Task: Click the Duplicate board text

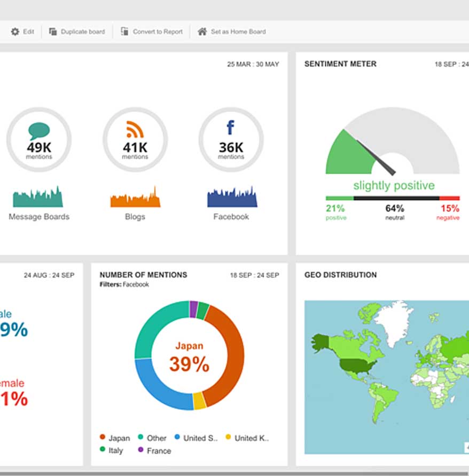Action: [83, 32]
